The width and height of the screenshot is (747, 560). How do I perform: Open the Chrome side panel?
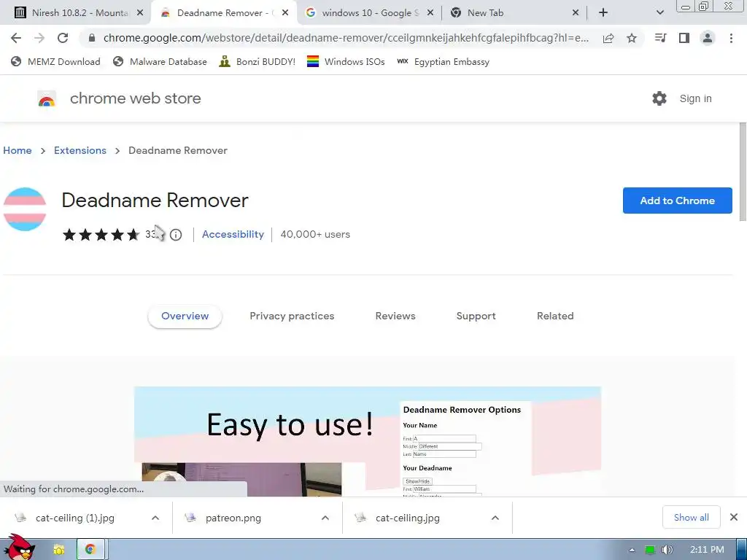(684, 38)
